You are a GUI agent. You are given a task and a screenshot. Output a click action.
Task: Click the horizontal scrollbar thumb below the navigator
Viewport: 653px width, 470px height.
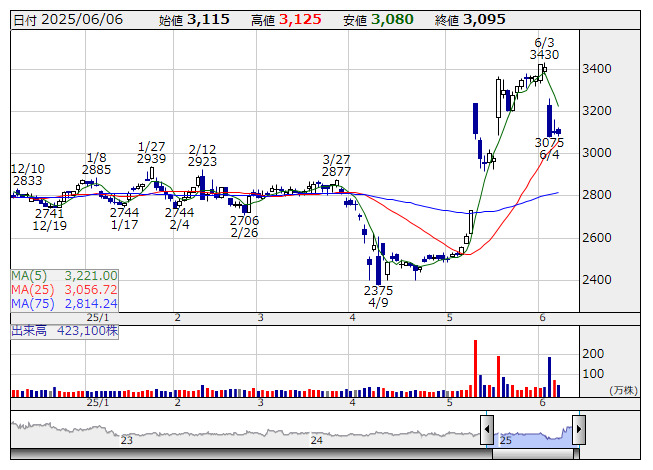[x=533, y=454]
